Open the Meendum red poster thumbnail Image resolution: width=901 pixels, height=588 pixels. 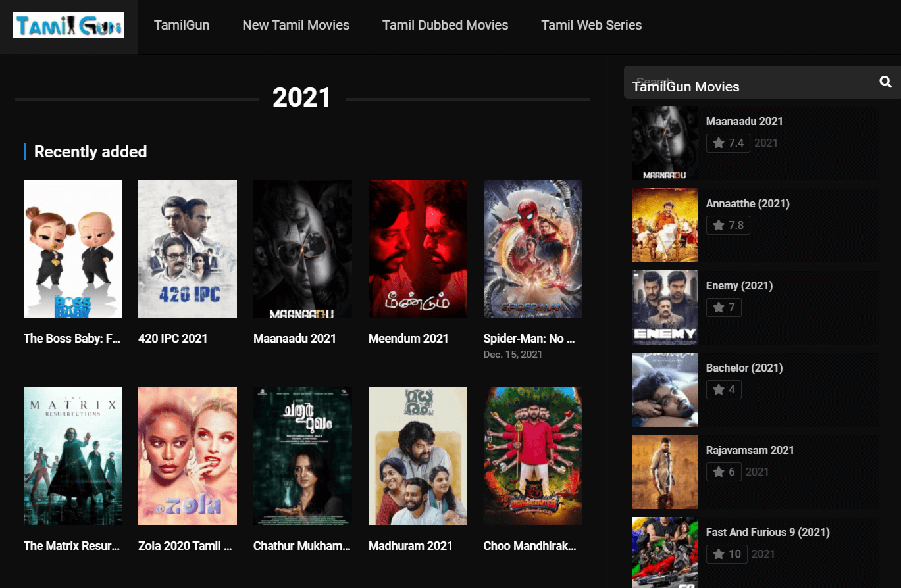418,249
